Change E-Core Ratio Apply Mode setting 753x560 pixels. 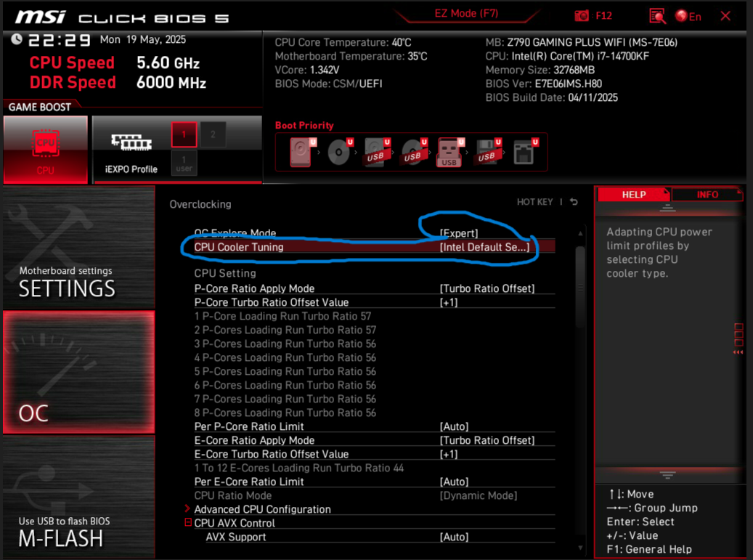(375, 440)
